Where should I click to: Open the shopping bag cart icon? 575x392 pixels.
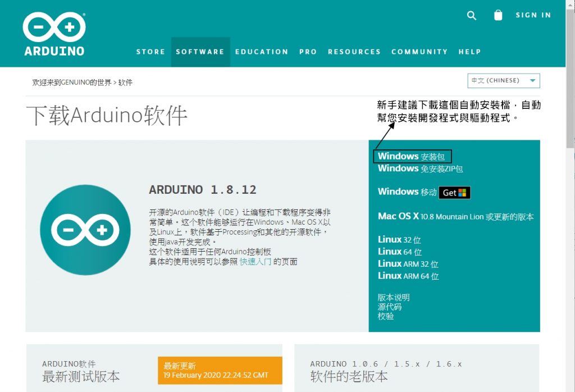tap(498, 15)
